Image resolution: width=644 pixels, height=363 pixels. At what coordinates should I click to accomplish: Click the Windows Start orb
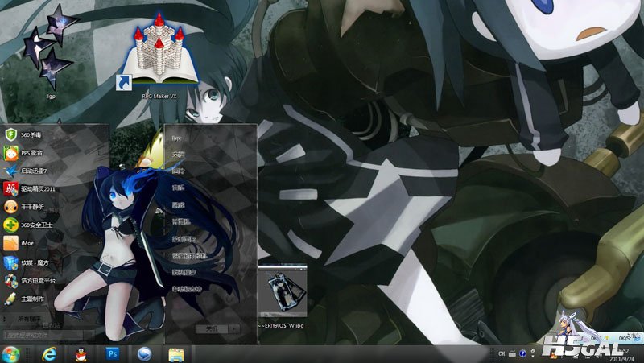[10, 354]
